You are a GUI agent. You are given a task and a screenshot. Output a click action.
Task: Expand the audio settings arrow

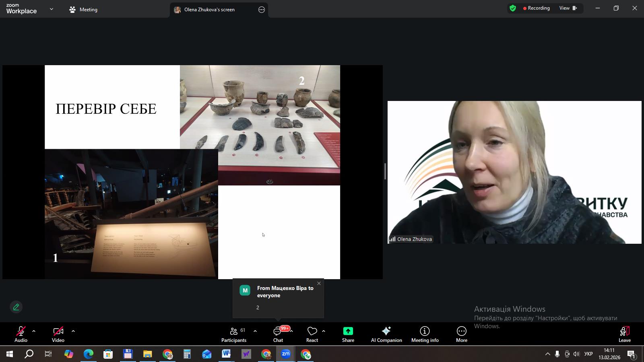point(34,331)
